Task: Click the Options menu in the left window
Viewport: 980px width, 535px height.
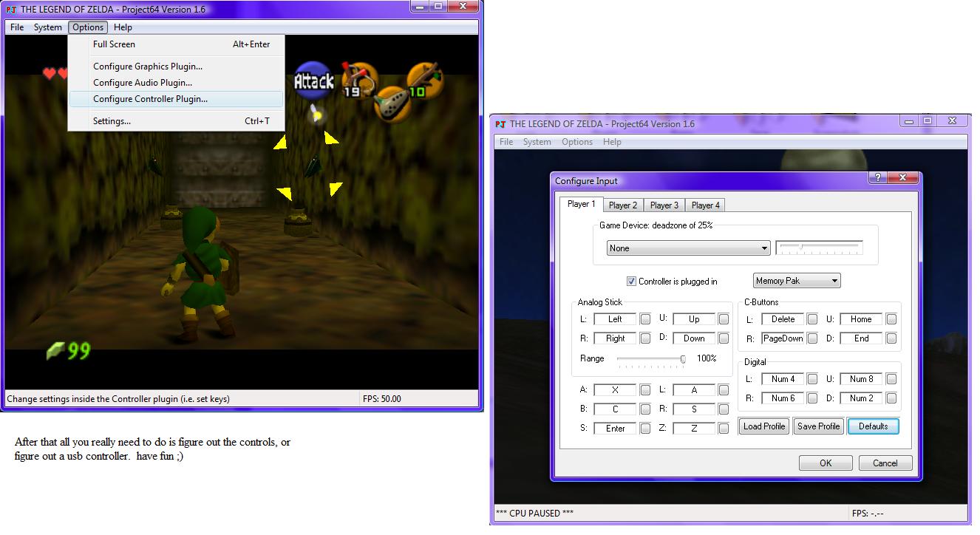Action: pos(88,27)
